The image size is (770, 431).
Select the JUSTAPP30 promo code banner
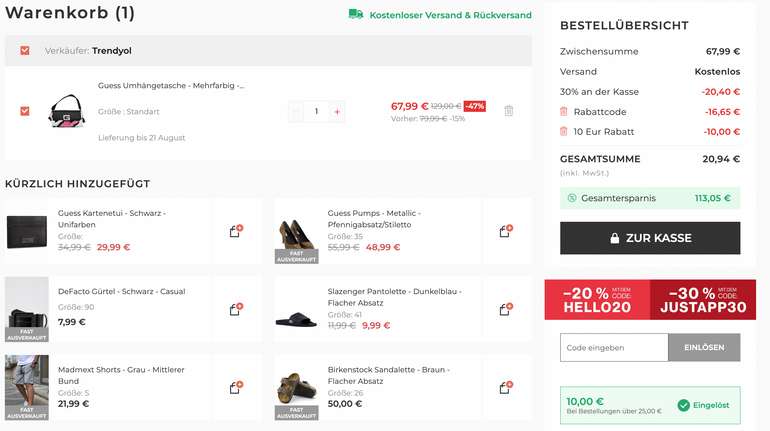coord(702,299)
